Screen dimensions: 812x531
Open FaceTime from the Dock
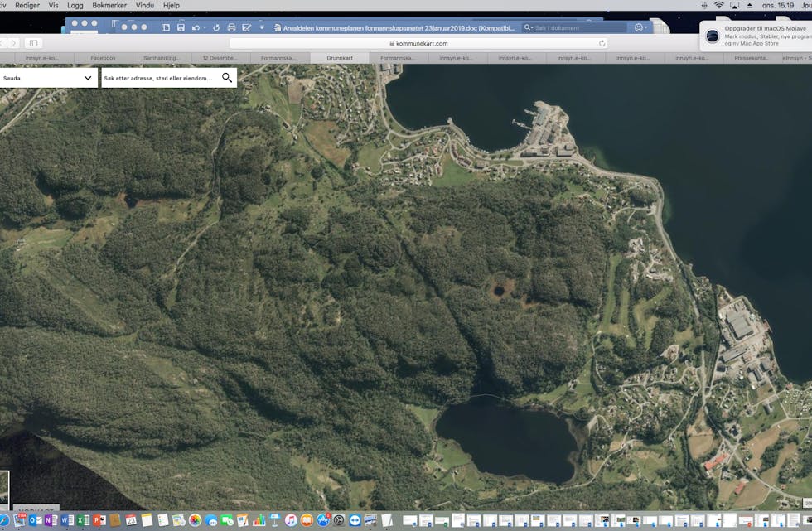pos(227,520)
